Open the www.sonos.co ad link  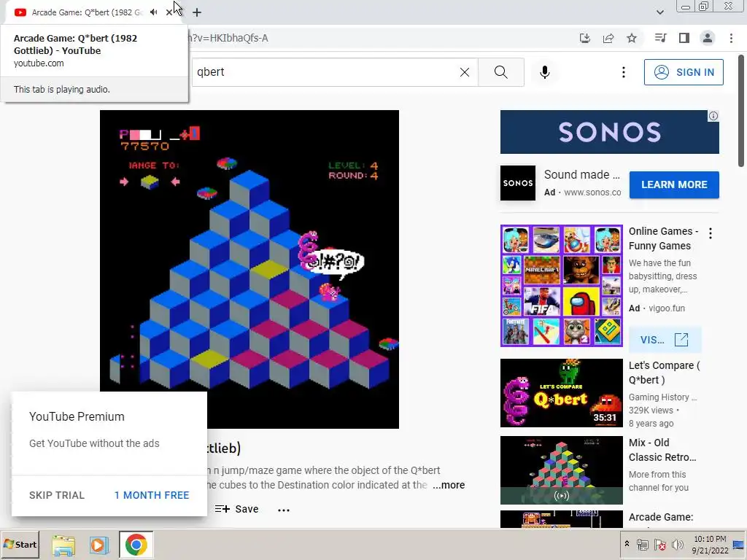pos(592,192)
